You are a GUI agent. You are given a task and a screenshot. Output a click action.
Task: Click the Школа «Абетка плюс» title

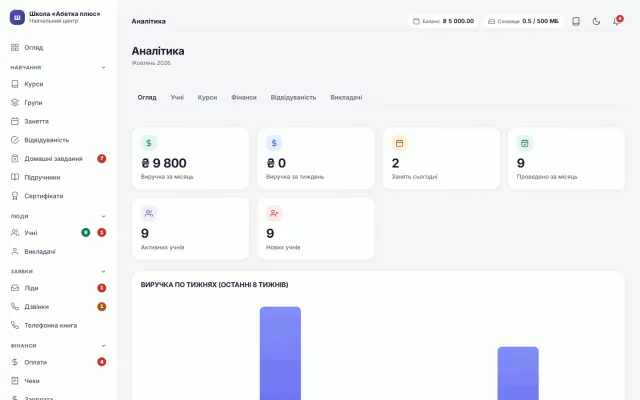point(64,14)
